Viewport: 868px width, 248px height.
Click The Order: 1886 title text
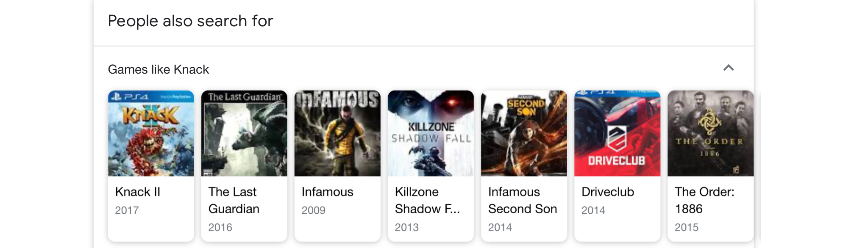point(704,200)
